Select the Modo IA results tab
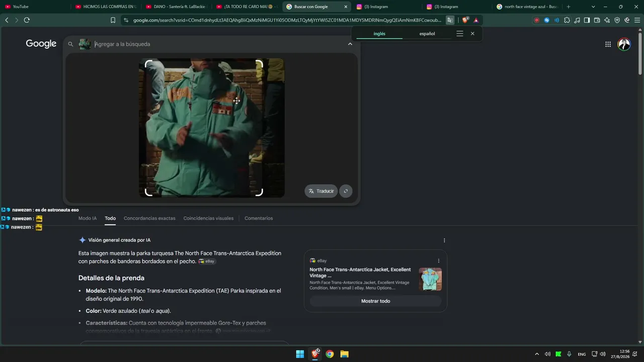Screen dimensions: 644x362 coord(88,218)
